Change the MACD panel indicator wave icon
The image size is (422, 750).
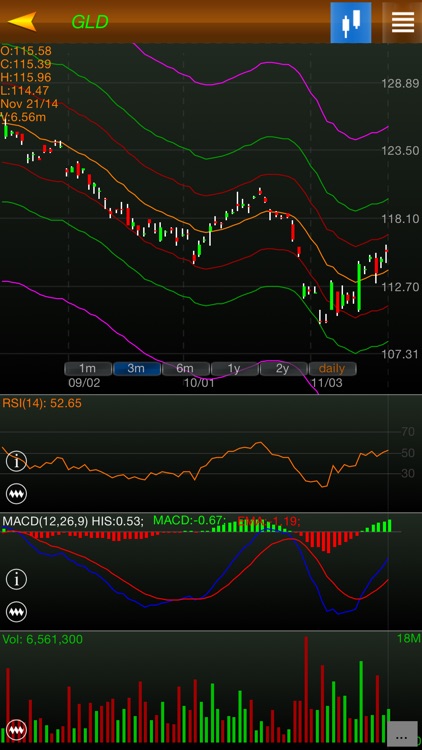tap(16, 611)
